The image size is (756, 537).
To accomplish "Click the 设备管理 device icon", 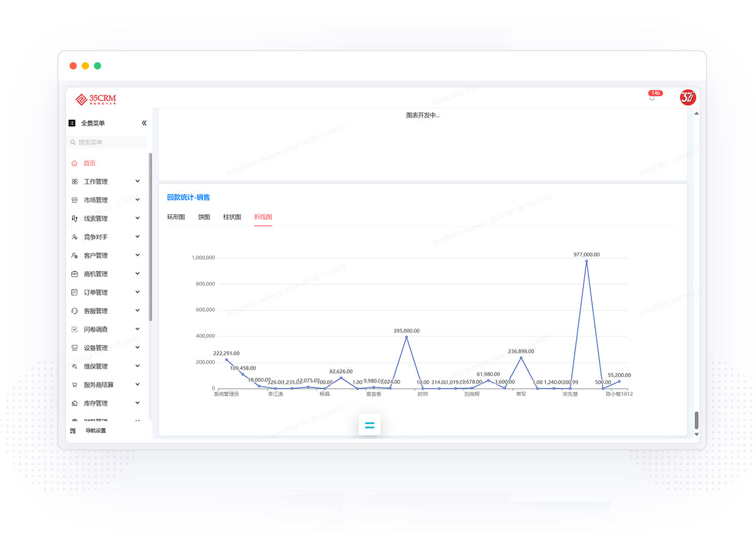I will pyautogui.click(x=74, y=348).
